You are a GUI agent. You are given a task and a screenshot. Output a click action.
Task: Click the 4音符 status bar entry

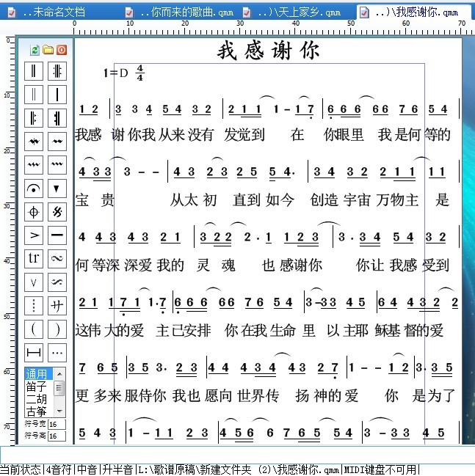click(x=58, y=469)
